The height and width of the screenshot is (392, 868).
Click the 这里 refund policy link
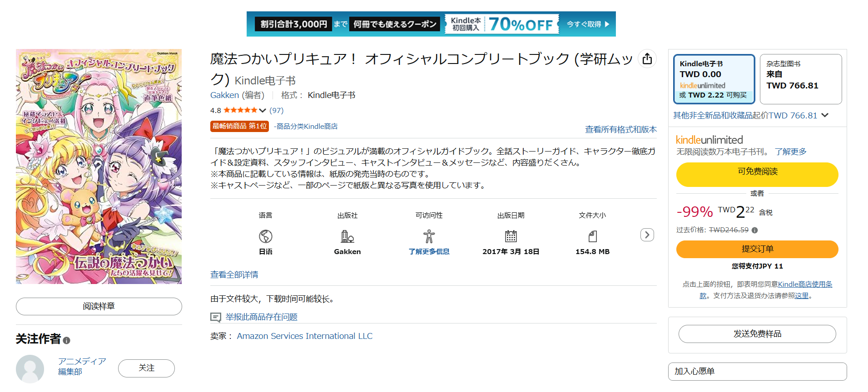pos(802,295)
